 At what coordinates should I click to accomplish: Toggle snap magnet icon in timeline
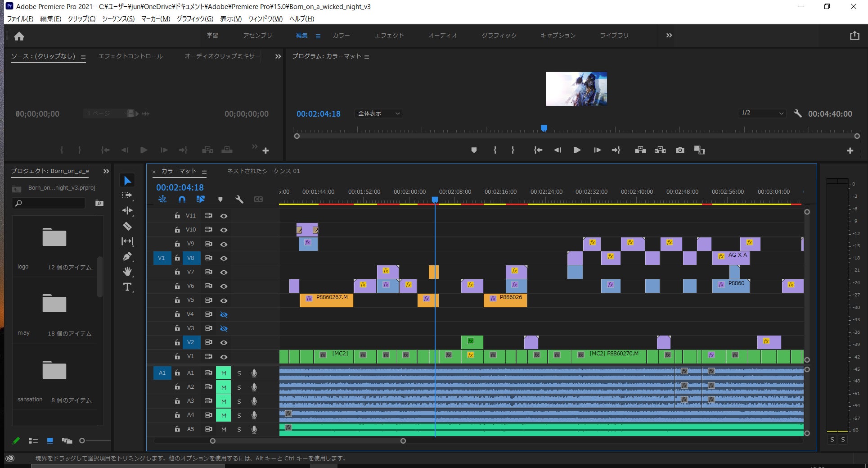182,199
